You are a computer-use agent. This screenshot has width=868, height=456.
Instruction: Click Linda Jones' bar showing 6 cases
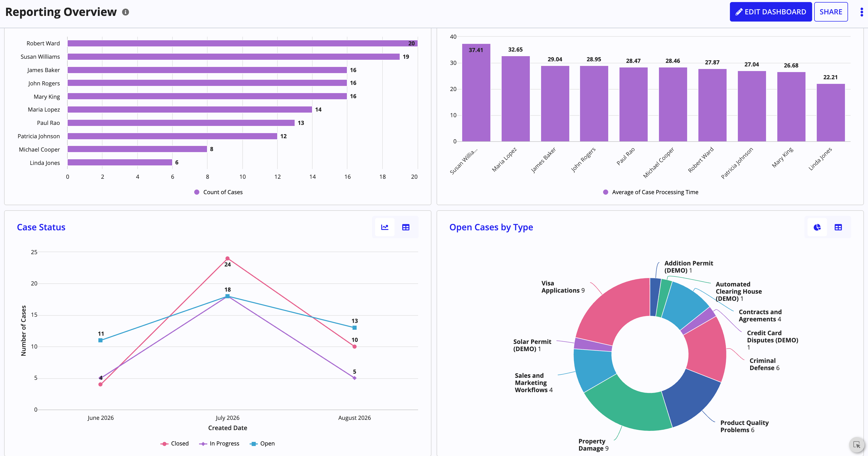(x=120, y=162)
